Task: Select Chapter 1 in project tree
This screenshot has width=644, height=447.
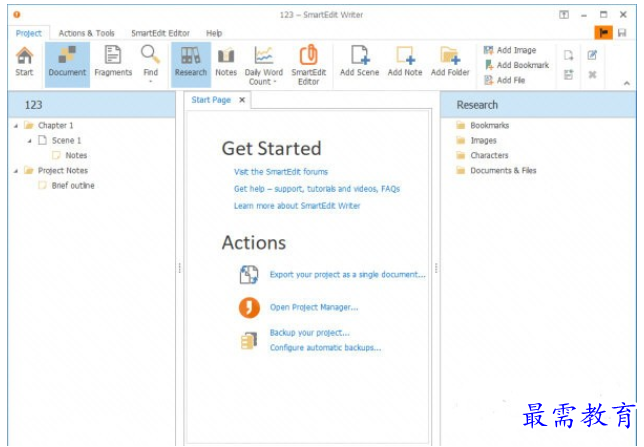Action: [x=55, y=125]
